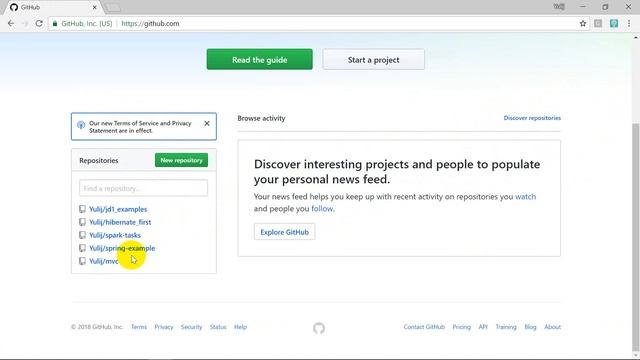The width and height of the screenshot is (640, 360).
Task: Open the Yulij/spark-tasks repository
Action: (115, 235)
